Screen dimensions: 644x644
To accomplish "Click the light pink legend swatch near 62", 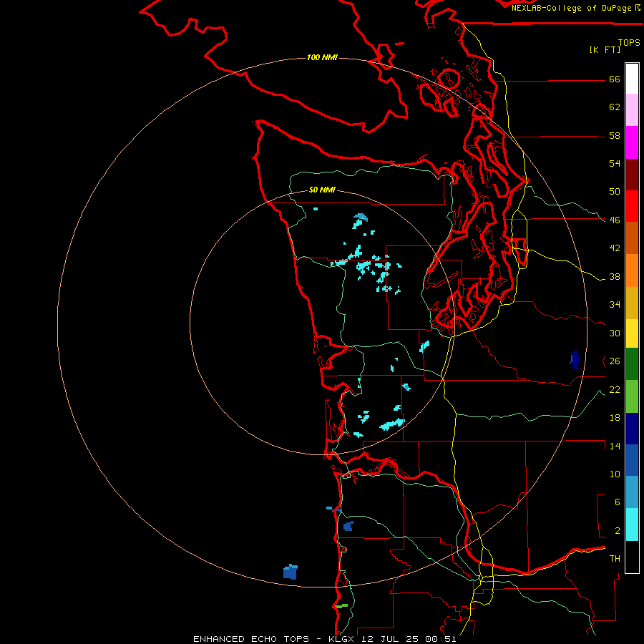I will point(632,110).
